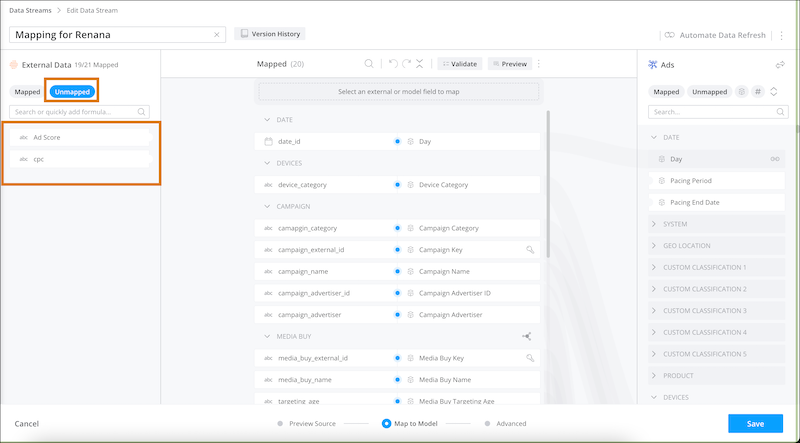Viewport: 800px width, 443px height.
Task: Select the Advanced step
Action: (505, 424)
